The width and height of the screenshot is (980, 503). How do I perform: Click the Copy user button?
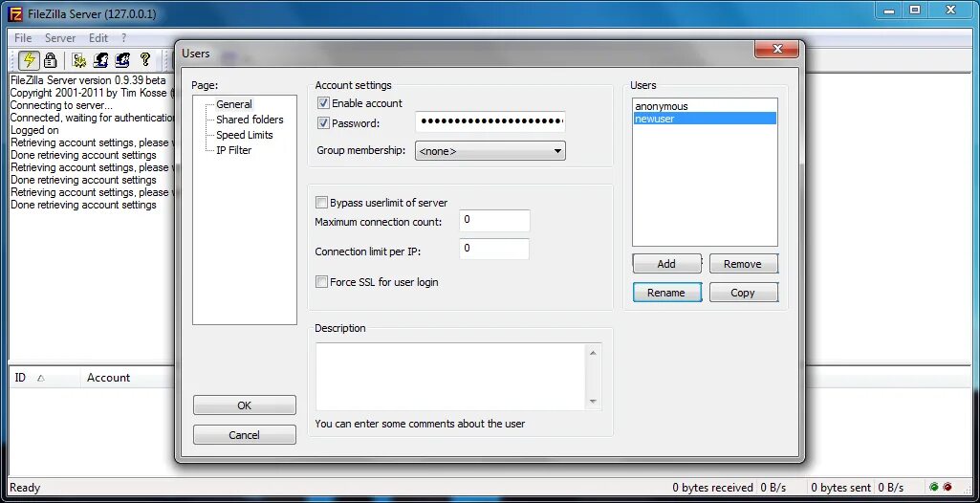point(744,293)
